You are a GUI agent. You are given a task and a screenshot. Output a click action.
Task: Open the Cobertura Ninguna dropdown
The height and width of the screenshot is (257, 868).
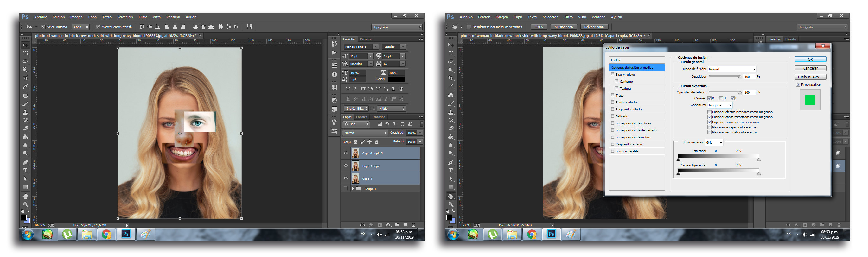720,105
